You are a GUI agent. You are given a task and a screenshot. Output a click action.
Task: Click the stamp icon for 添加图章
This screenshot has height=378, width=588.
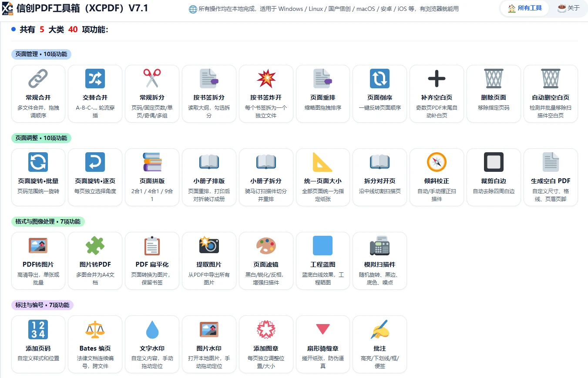coord(266,330)
